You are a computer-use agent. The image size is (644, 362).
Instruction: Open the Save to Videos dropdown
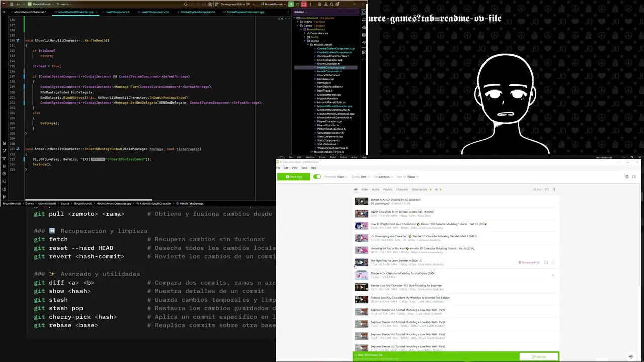[x=408, y=177]
